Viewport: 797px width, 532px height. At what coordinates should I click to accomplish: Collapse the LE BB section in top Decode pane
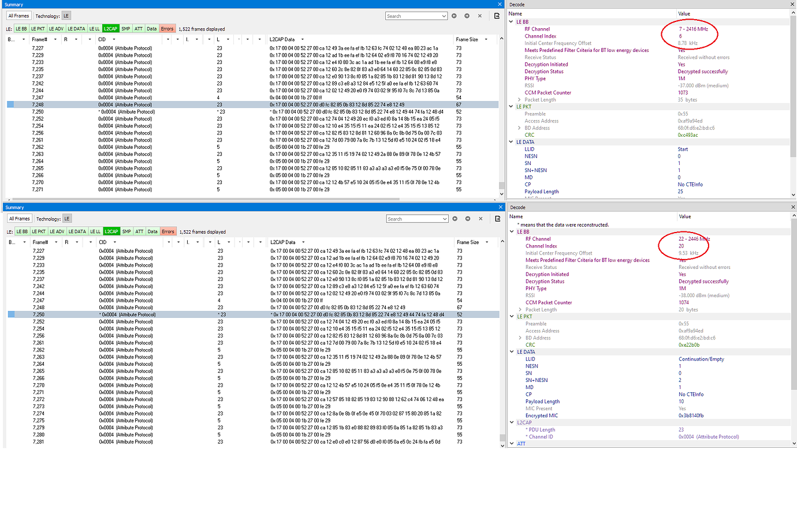point(511,22)
